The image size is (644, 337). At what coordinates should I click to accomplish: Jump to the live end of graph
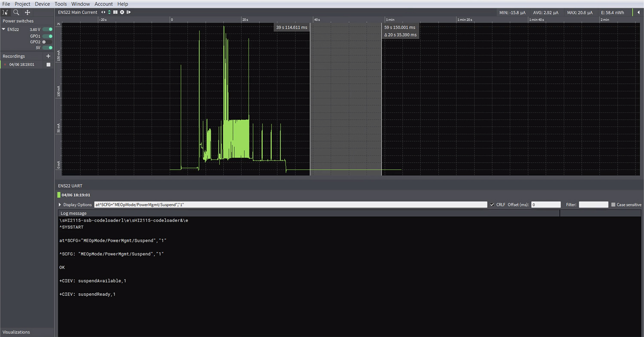click(x=128, y=12)
